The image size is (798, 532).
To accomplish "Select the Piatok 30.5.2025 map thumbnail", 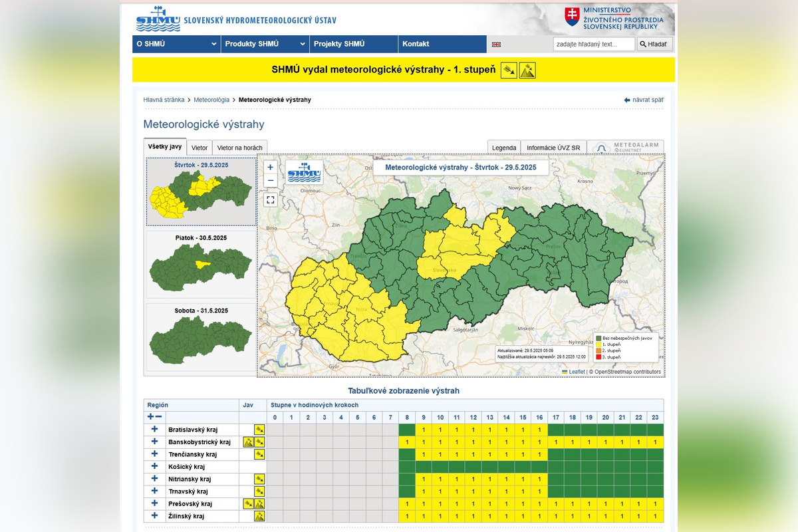I will (201, 264).
